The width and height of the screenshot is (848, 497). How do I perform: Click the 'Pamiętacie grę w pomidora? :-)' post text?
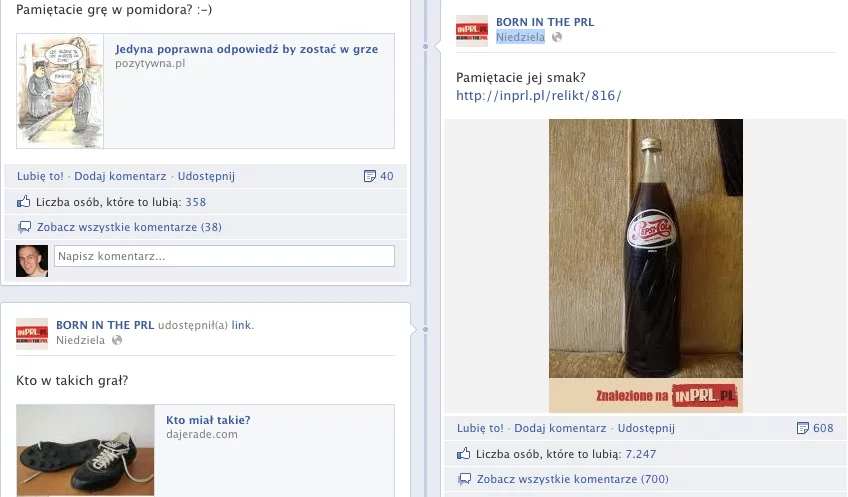[x=114, y=10]
